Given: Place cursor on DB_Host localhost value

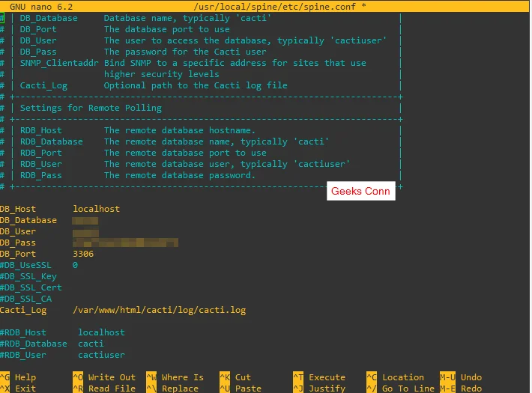Looking at the screenshot, I should (97, 209).
